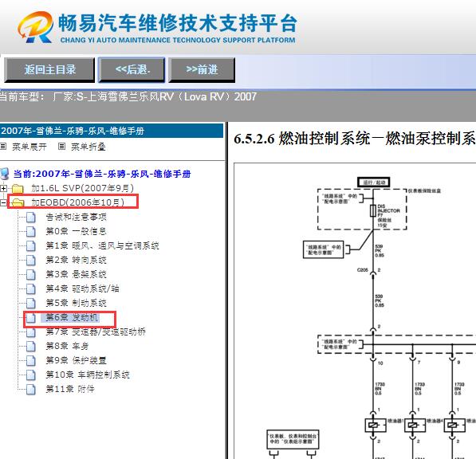Open 第0章 一般信息
476x459 pixels.
click(76, 231)
